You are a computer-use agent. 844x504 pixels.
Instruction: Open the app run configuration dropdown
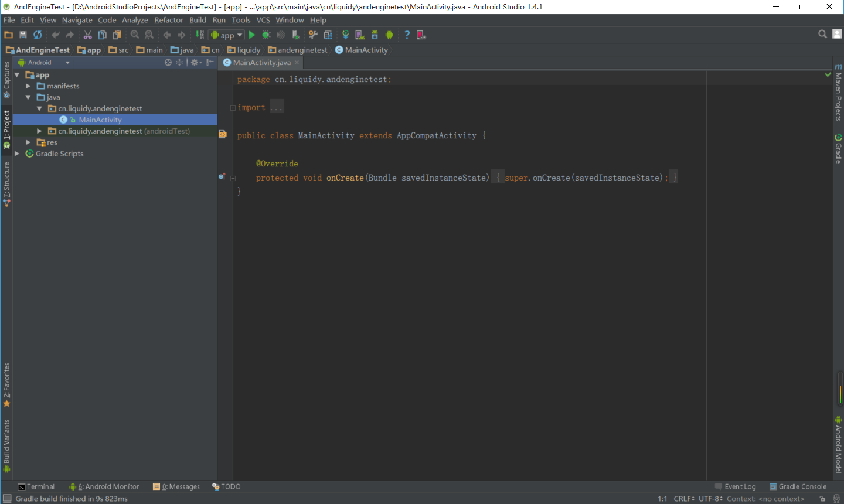tap(227, 35)
